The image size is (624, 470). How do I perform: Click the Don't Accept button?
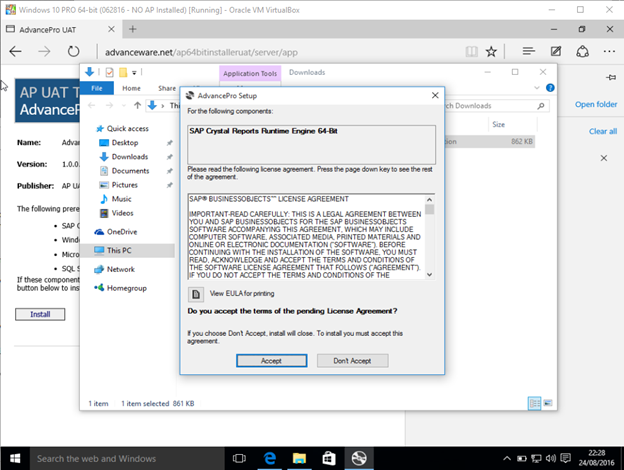pyautogui.click(x=352, y=360)
